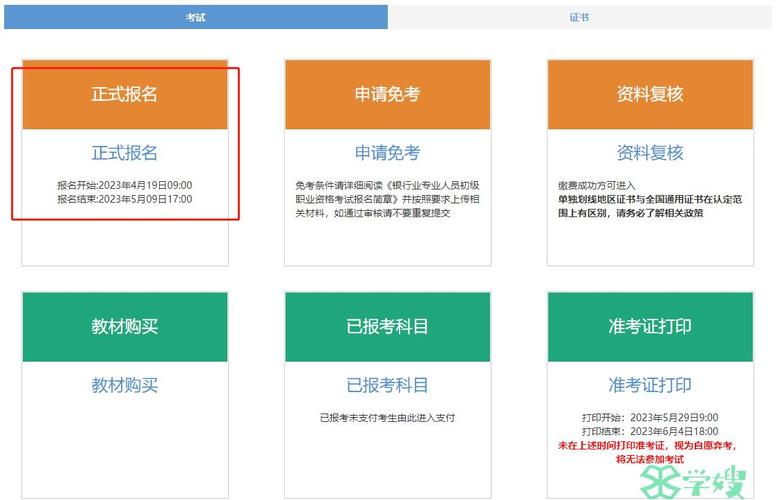This screenshot has height=500, width=777.
Task: Open the blue 资料复核 link
Action: coord(650,153)
